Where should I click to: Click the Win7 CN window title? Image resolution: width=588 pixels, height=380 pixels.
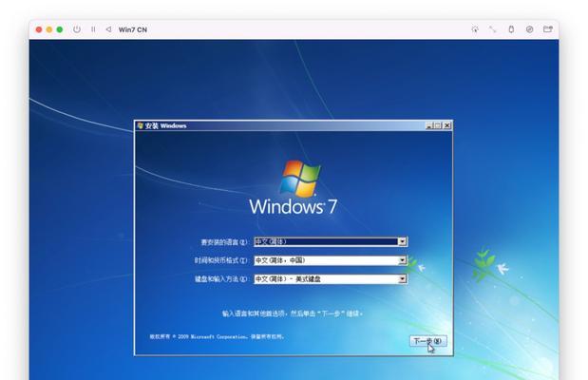point(133,29)
